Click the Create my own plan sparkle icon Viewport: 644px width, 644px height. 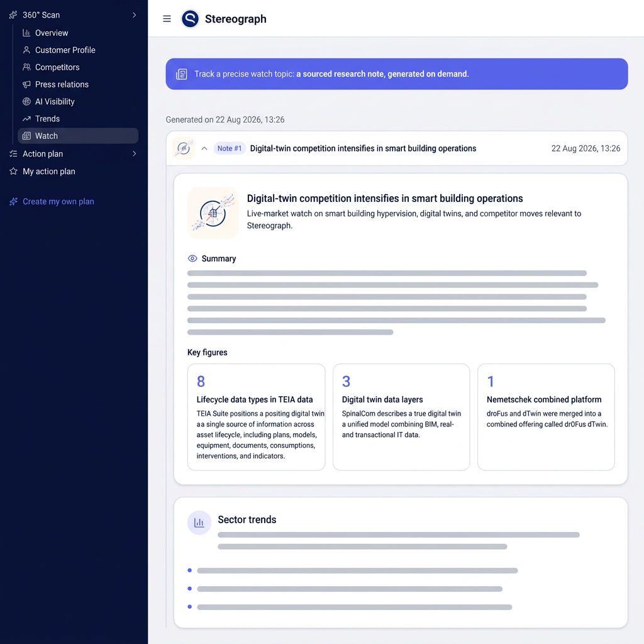click(x=13, y=202)
